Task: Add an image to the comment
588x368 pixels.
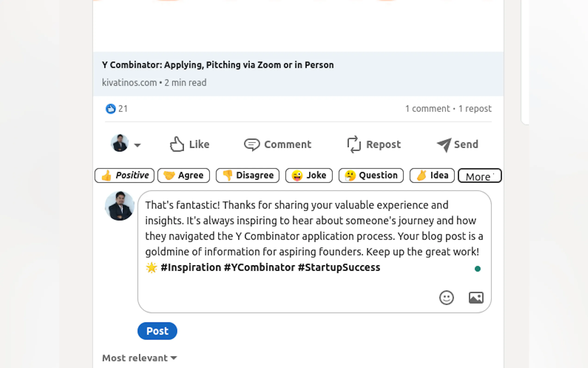Action: [x=476, y=298]
